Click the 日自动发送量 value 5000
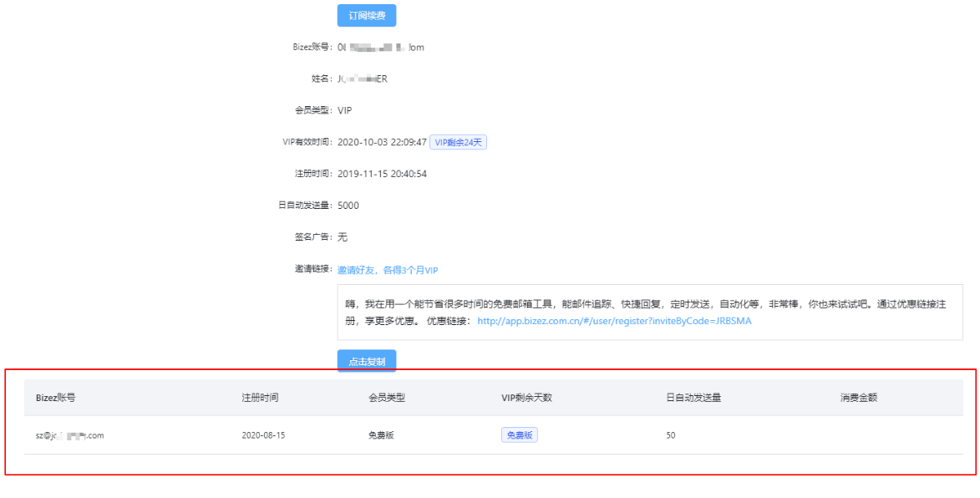The height and width of the screenshot is (498, 980). pos(348,206)
